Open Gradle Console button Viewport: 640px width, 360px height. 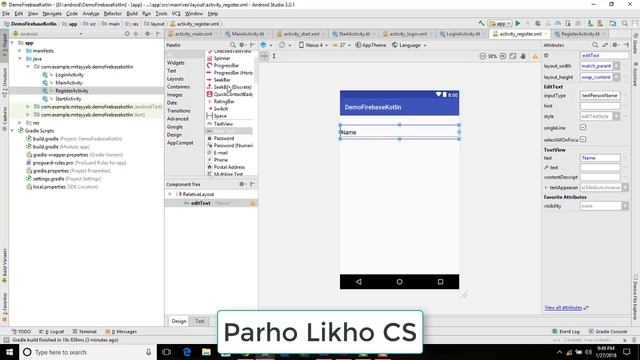(607, 331)
